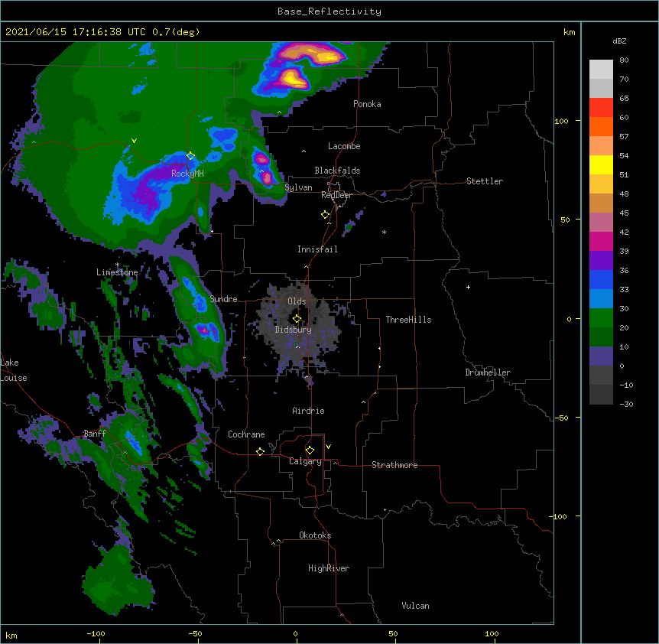This screenshot has height=644, width=659.
Task: Click the red 65 dBZ legend color
Action: point(601,108)
